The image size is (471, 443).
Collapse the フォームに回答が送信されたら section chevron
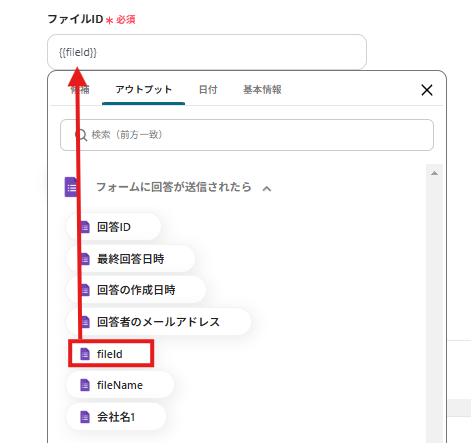(267, 189)
